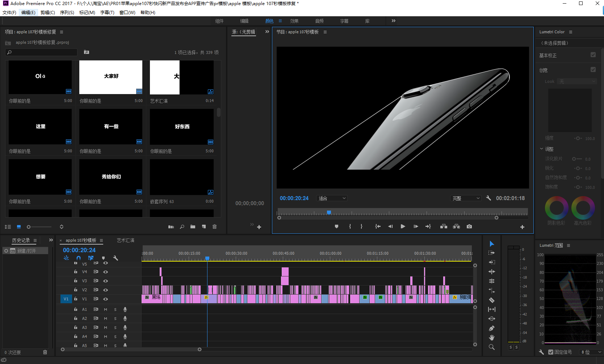Create new bin in project panel
This screenshot has height=364, width=604.
coord(193,227)
